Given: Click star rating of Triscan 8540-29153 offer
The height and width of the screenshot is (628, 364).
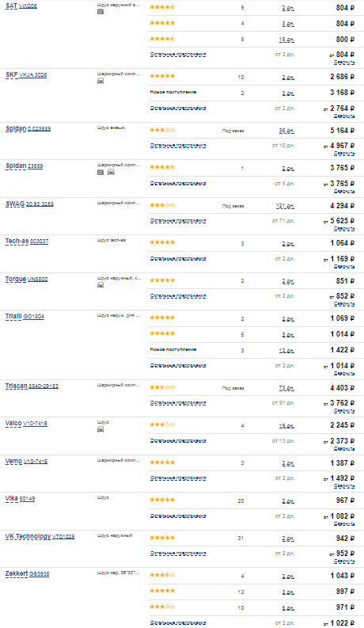Looking at the screenshot, I should coord(162,387).
